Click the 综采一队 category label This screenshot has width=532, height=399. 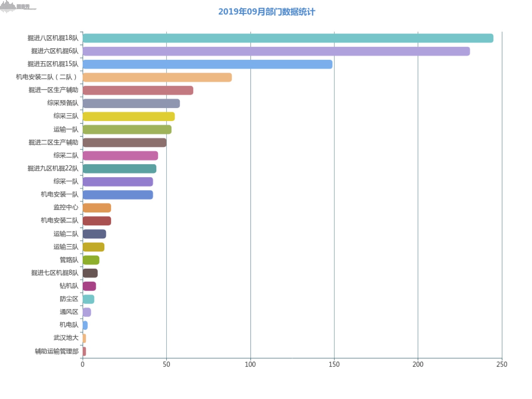tap(66, 182)
